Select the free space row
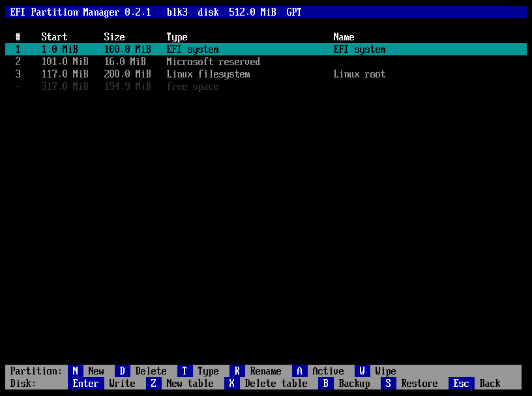This screenshot has width=532, height=396. (x=266, y=87)
